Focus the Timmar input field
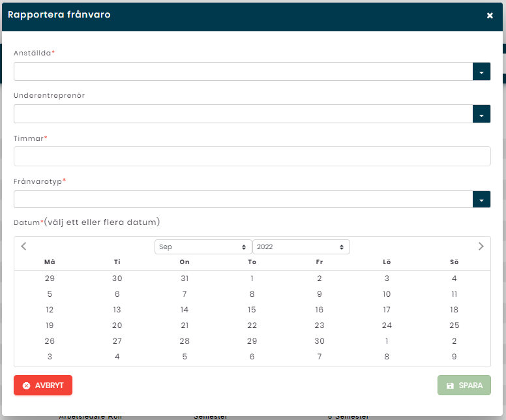Screen dimensions: 506x420 point(252,157)
